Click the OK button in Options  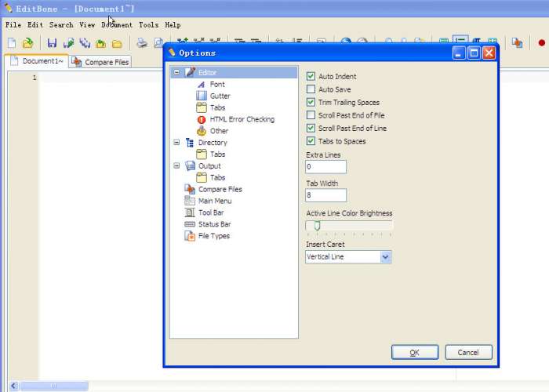(x=415, y=352)
